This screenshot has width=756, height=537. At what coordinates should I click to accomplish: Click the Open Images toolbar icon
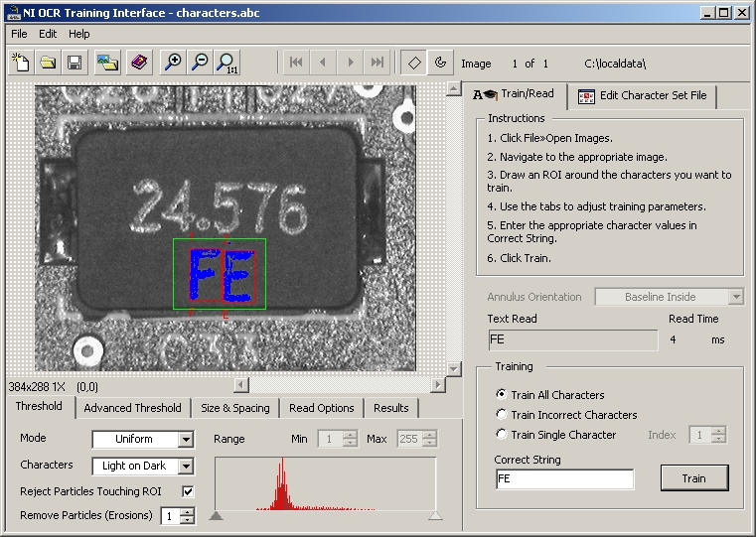107,63
